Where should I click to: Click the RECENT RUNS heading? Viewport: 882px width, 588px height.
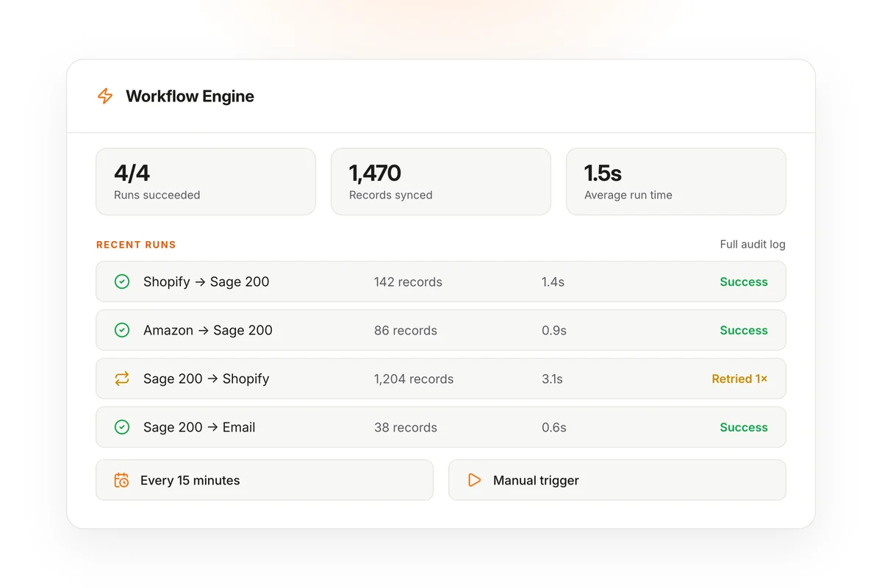click(136, 245)
